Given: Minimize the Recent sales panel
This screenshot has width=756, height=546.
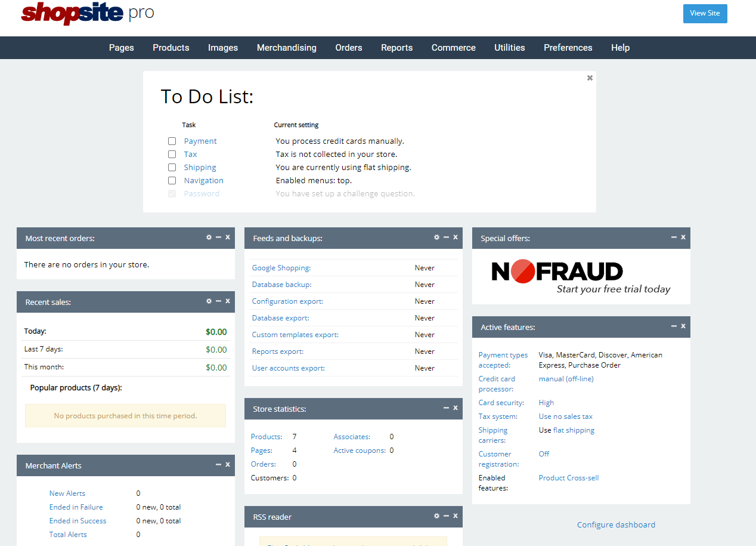Looking at the screenshot, I should click(x=218, y=301).
